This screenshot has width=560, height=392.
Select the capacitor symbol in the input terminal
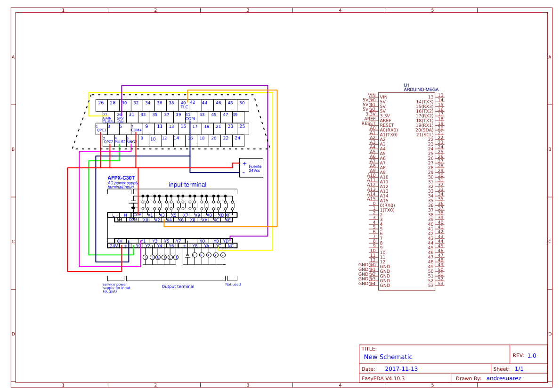132,202
